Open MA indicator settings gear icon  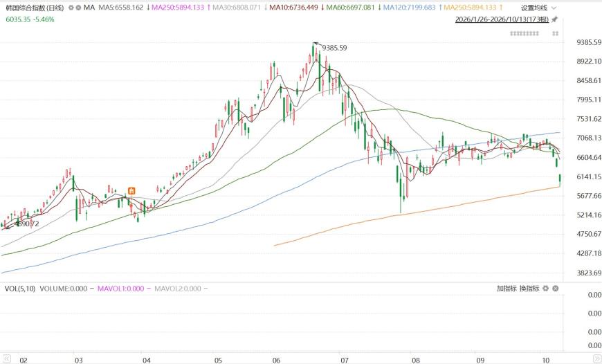pos(71,8)
